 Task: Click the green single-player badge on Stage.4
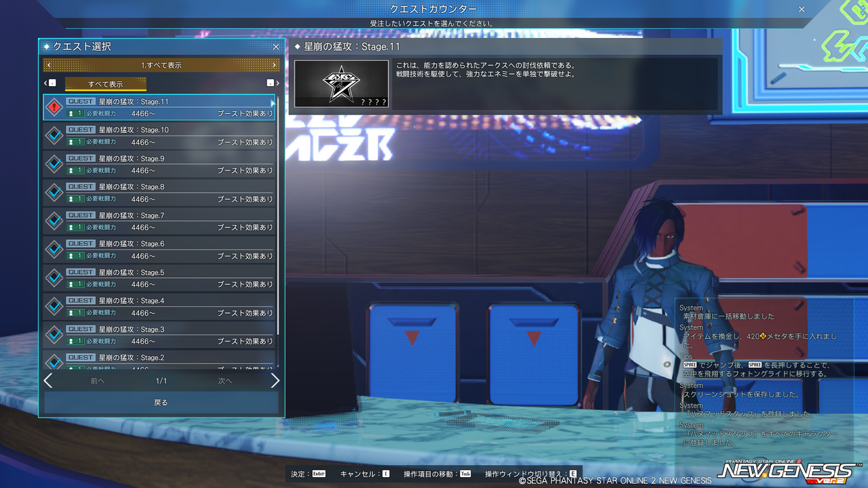(x=75, y=312)
